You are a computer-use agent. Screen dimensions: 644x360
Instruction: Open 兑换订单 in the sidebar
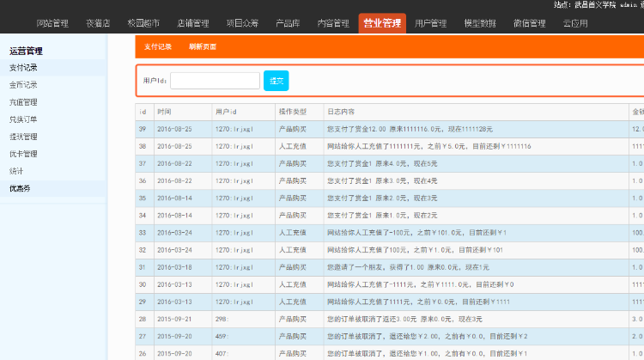click(x=23, y=119)
